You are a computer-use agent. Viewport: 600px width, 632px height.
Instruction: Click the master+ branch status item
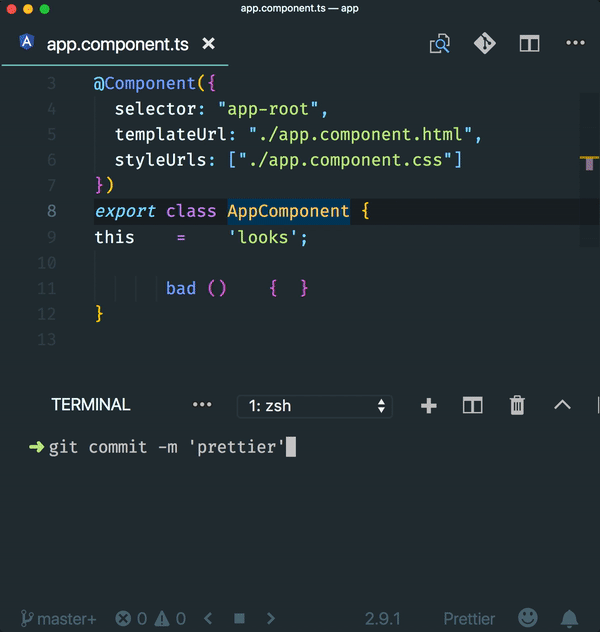coord(59,619)
